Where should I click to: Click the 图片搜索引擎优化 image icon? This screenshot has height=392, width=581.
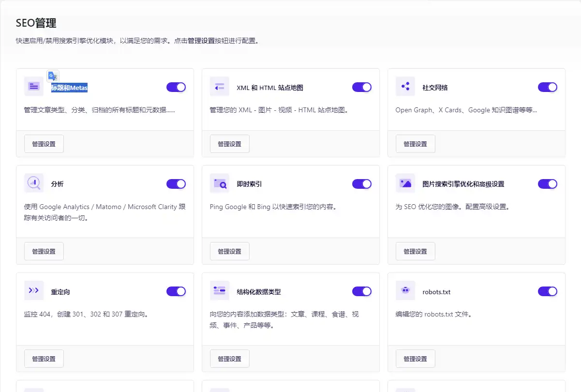pos(405,183)
